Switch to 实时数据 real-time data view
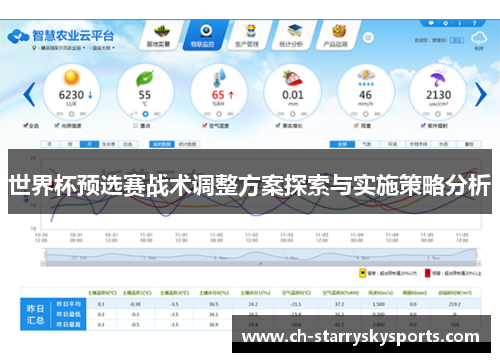The width and height of the screenshot is (500, 362). [162, 144]
